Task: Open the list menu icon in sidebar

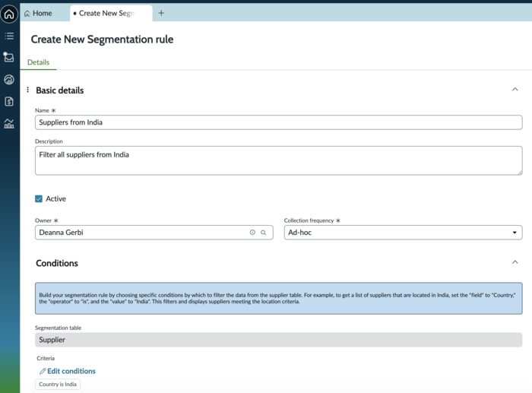Action: click(x=9, y=36)
